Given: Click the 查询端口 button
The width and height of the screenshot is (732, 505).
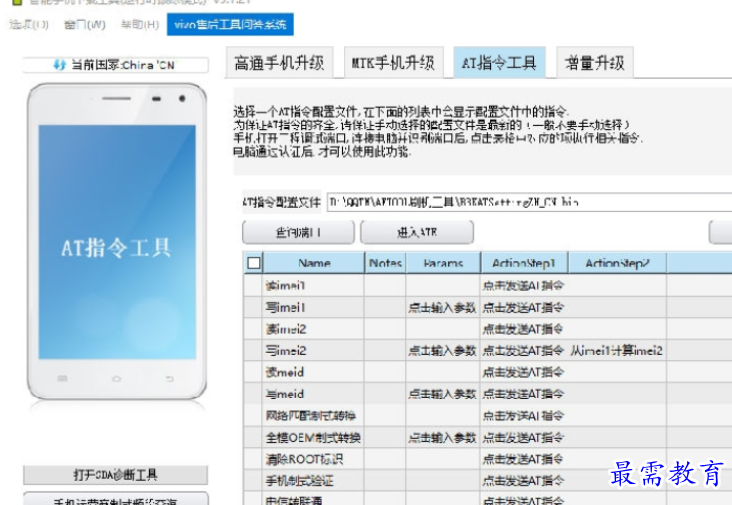Looking at the screenshot, I should click(298, 232).
